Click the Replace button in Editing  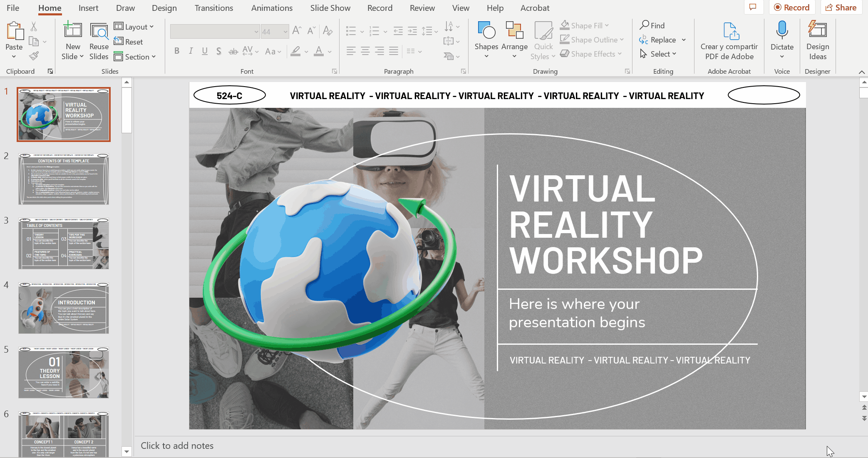[x=659, y=39]
